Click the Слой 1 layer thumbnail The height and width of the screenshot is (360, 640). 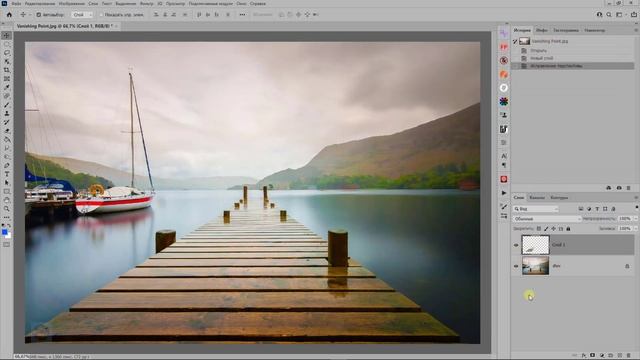[536, 245]
